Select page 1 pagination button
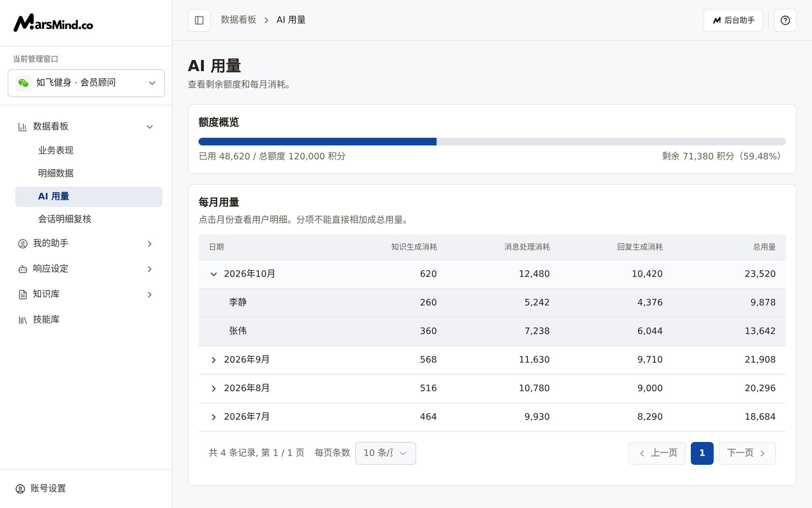 click(702, 453)
